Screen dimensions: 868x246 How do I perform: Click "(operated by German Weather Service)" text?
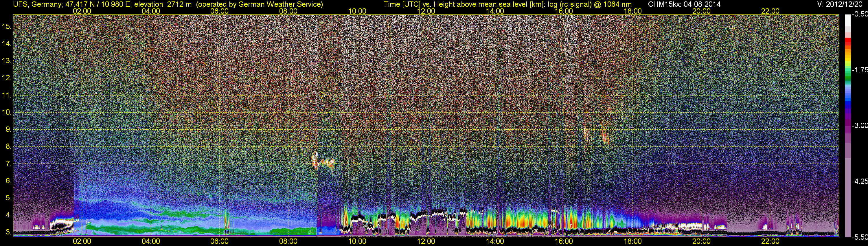point(260,4)
